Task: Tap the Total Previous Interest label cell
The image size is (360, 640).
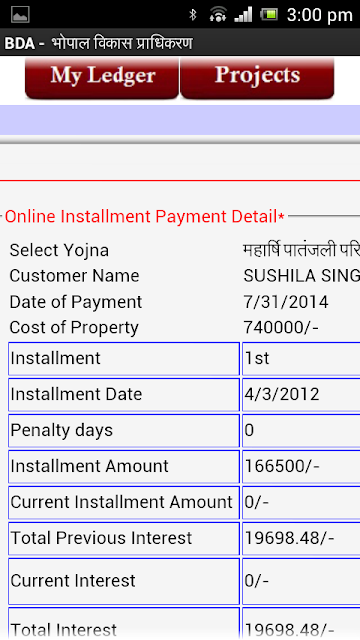Action: 124,538
